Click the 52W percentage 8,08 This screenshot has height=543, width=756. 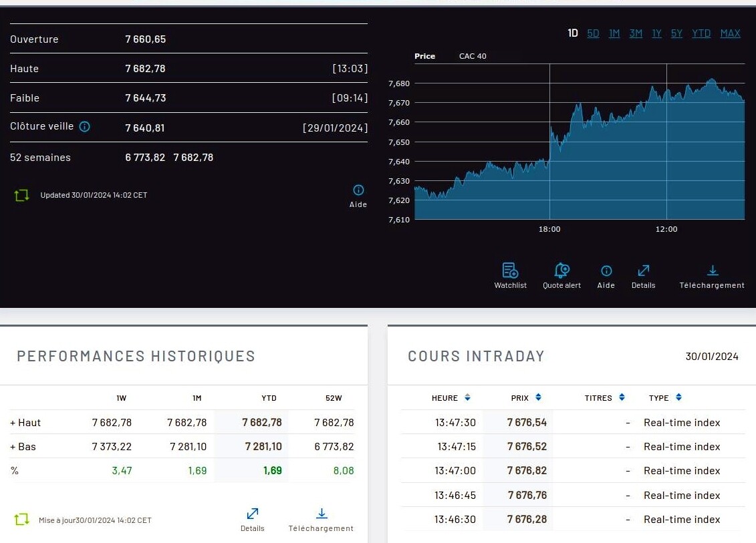point(344,471)
